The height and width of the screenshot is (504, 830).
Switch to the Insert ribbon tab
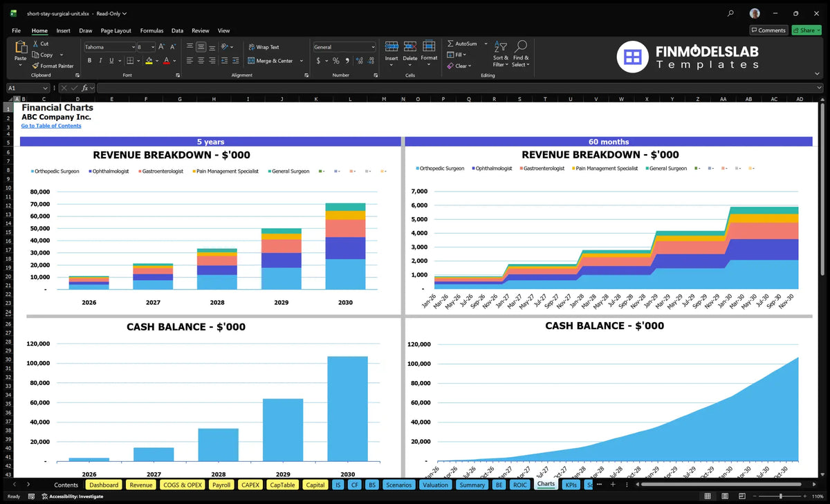pyautogui.click(x=63, y=30)
